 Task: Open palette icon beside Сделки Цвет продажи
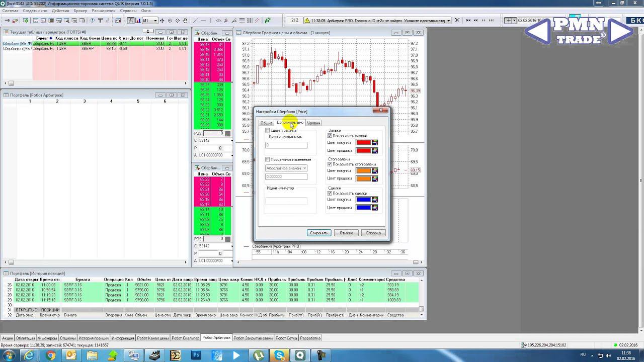pyautogui.click(x=375, y=208)
